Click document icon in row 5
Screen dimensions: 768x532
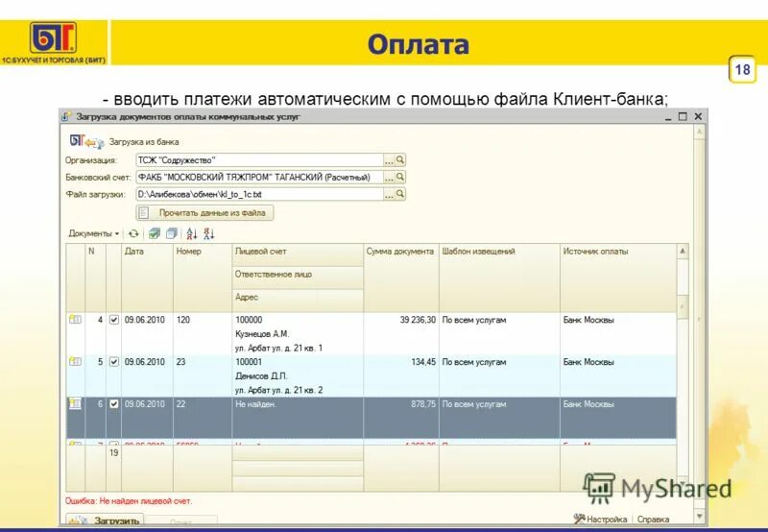[x=75, y=361]
